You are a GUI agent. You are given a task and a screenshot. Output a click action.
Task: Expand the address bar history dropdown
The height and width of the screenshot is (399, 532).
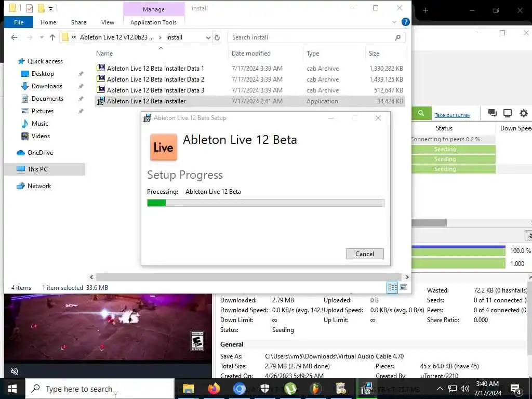[208, 37]
